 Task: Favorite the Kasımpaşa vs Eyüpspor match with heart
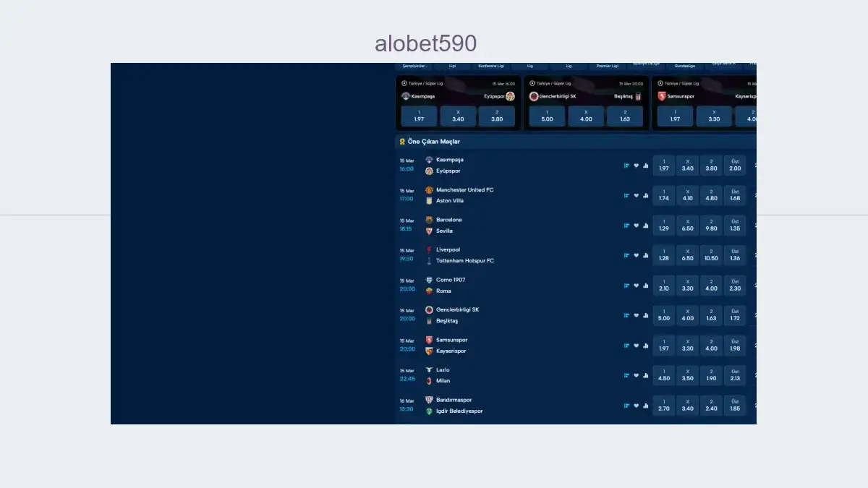tap(637, 166)
